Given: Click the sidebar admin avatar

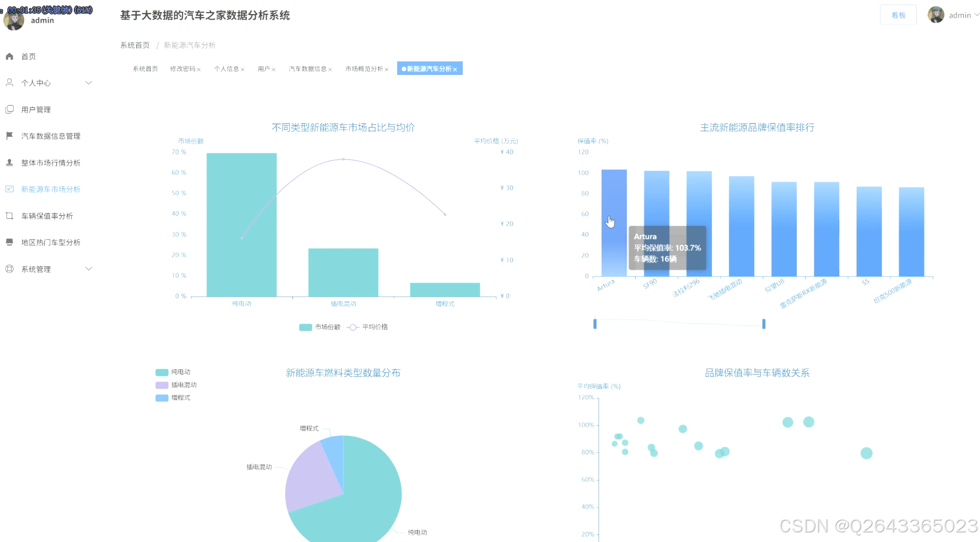Looking at the screenshot, I should coord(14,20).
